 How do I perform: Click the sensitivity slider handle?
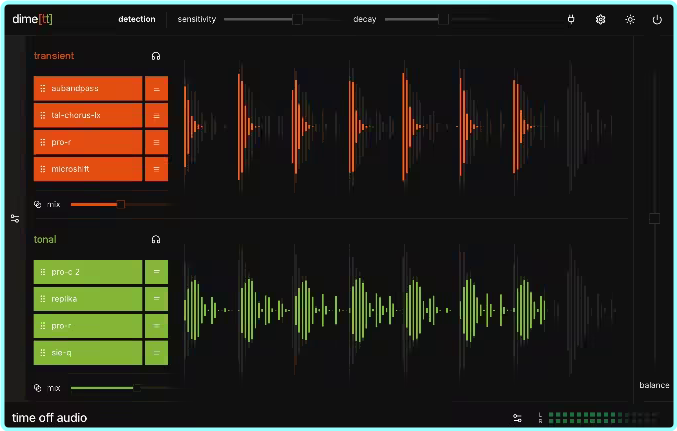pos(297,19)
